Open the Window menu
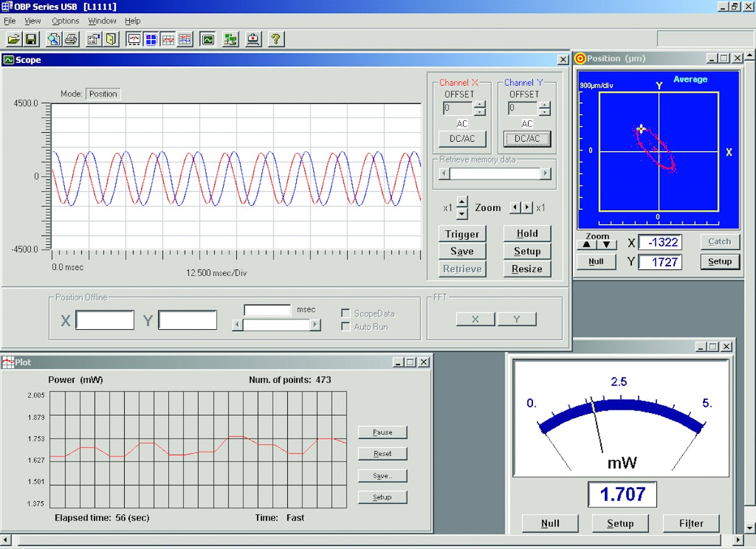The height and width of the screenshot is (549, 756). 101,21
